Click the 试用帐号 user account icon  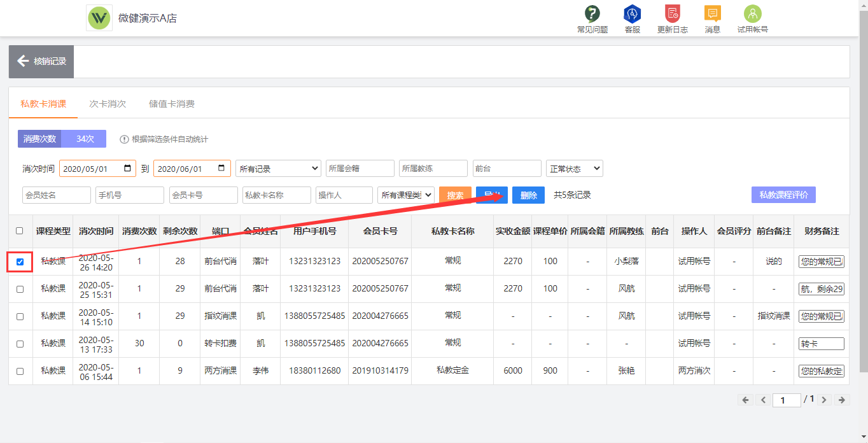point(752,14)
